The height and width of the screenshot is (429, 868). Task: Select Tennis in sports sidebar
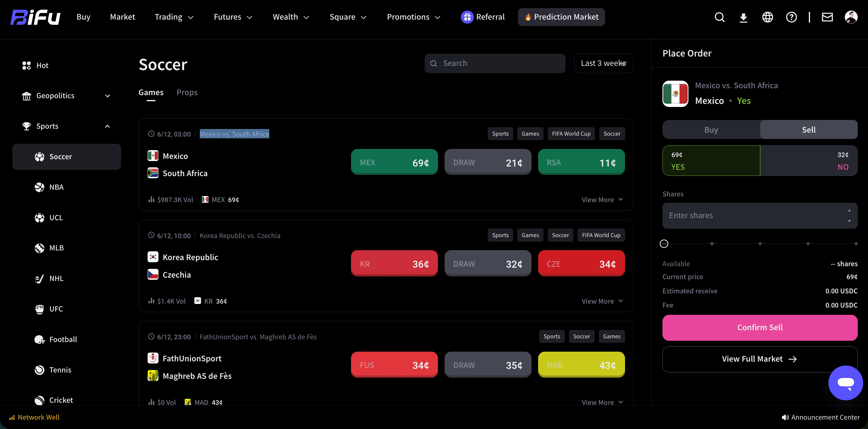pyautogui.click(x=66, y=370)
